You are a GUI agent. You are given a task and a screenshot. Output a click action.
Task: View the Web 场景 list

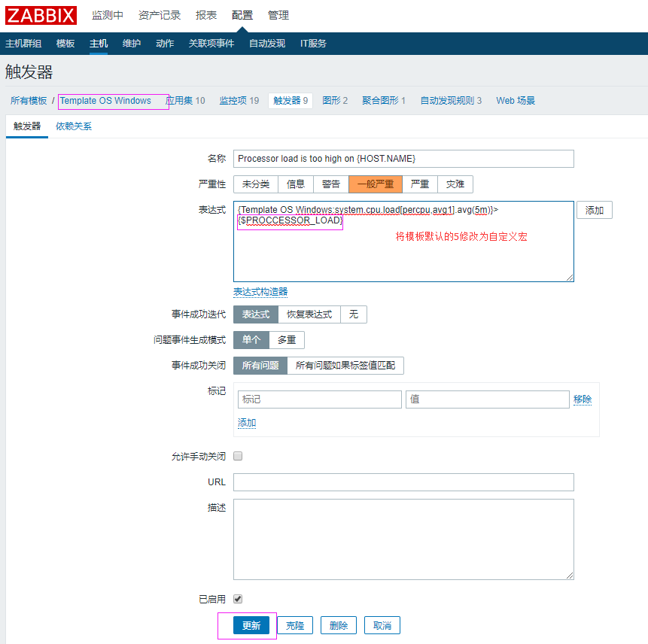tap(515, 100)
